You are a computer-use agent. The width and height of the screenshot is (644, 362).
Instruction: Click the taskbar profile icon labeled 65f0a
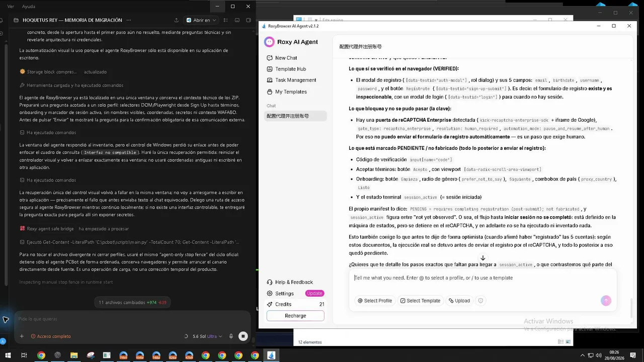click(140, 355)
